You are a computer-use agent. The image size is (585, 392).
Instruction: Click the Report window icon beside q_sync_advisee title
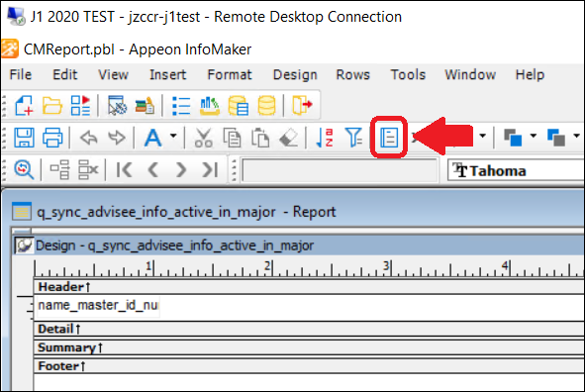pyautogui.click(x=21, y=212)
